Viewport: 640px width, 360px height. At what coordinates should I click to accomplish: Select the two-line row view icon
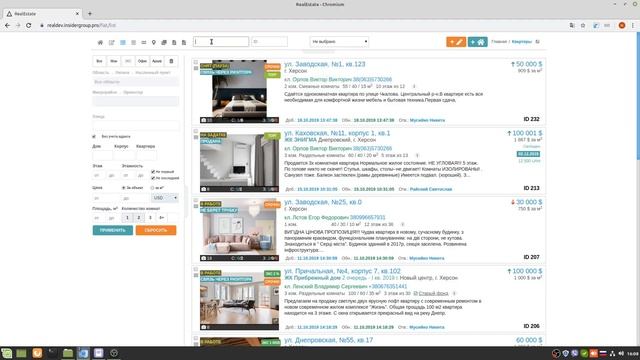[144, 42]
